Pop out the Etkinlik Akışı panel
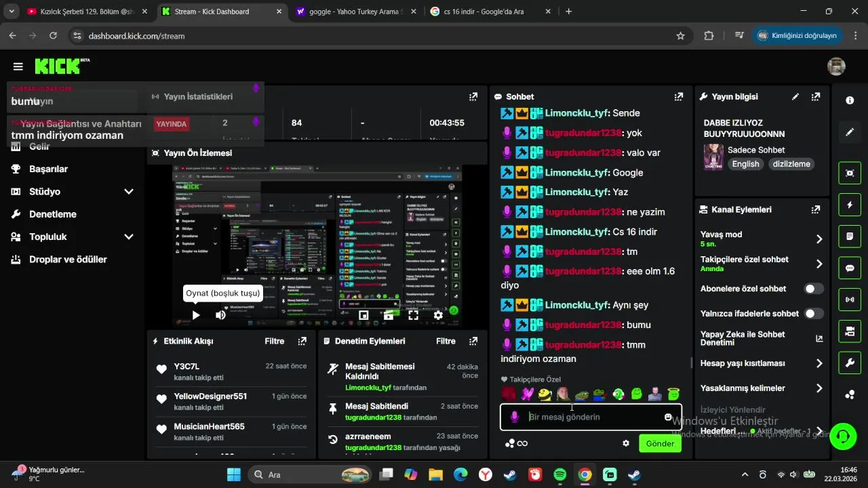868x488 pixels. 302,341
